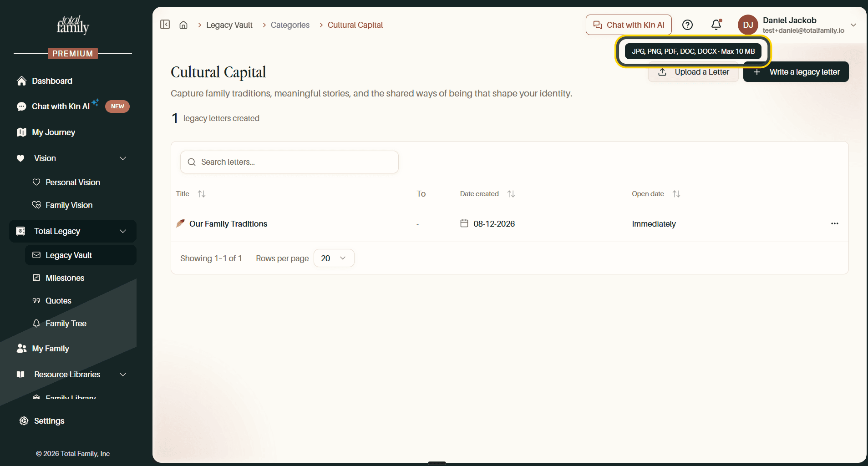Open Our Family Traditions letter

pyautogui.click(x=228, y=224)
